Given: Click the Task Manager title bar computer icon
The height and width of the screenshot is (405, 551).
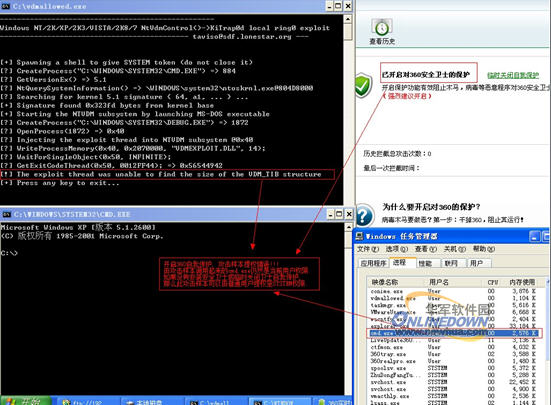Looking at the screenshot, I should (x=359, y=236).
